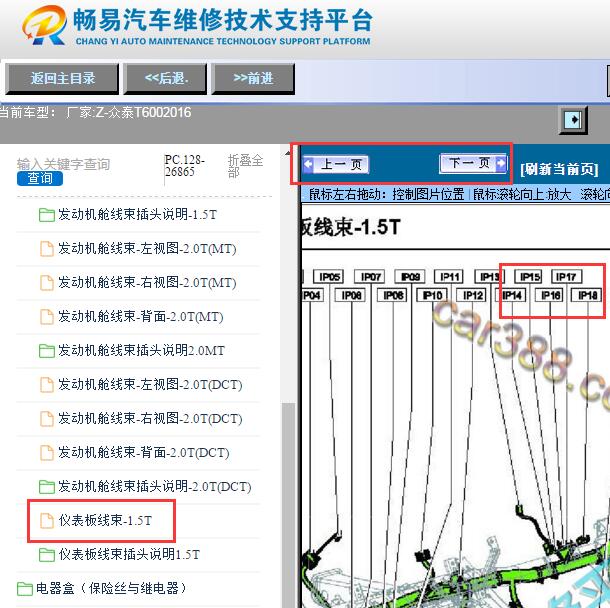Image resolution: width=610 pixels, height=608 pixels.
Task: Click connector label IP18 in diagram
Action: coord(587,295)
